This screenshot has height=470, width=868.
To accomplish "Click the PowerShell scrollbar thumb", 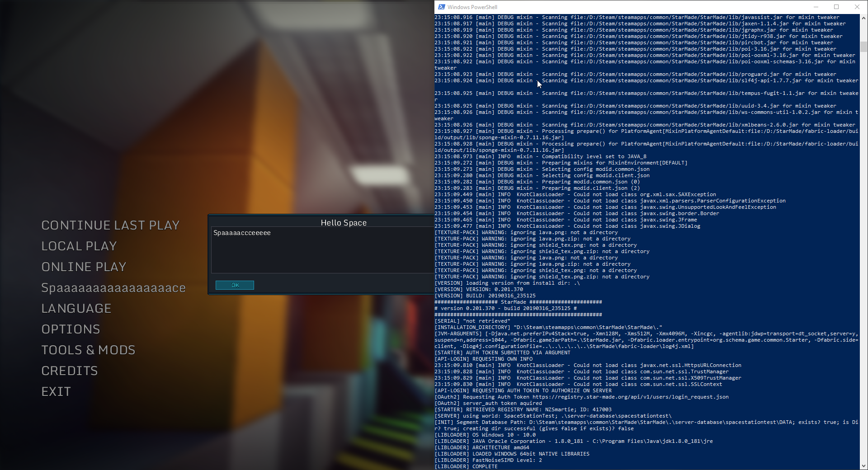I will click(x=863, y=47).
